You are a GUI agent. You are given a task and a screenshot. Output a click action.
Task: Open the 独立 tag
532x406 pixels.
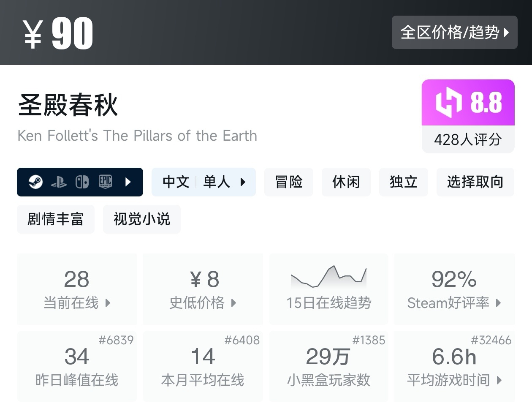tap(404, 182)
